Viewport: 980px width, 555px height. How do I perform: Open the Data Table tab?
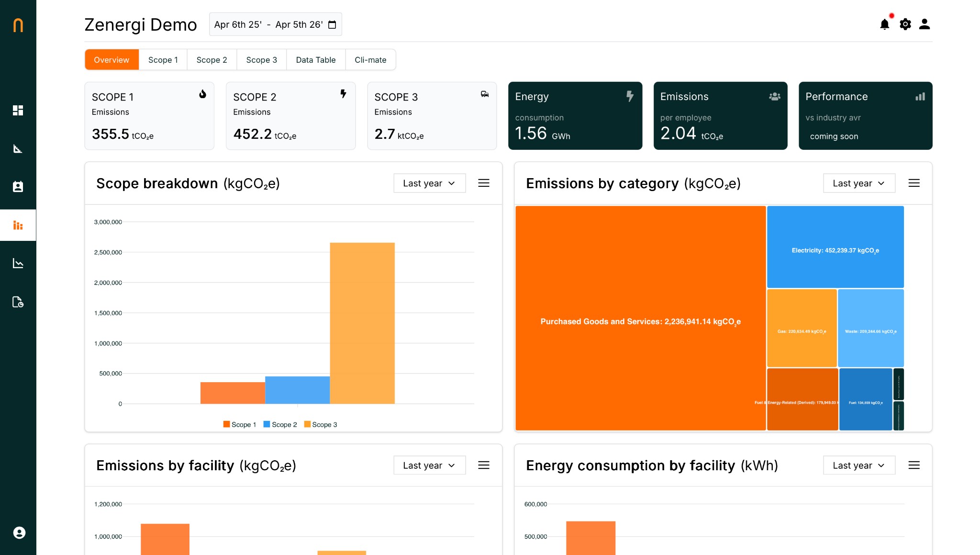click(x=316, y=59)
